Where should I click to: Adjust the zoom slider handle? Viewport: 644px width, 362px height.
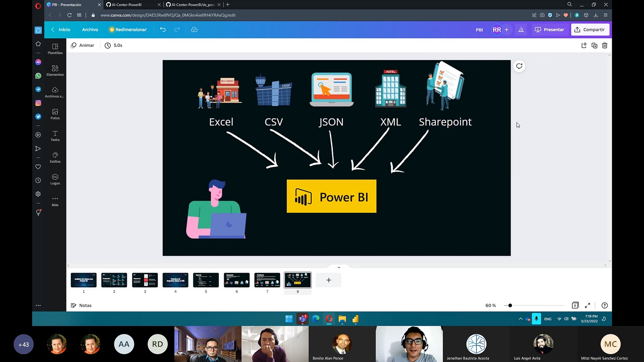(510, 305)
